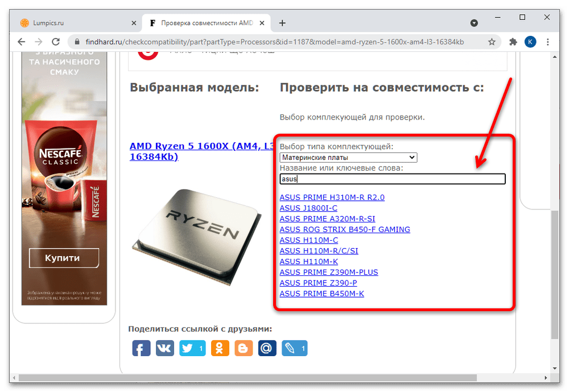
Task: Share via the Mail.ru @ icon
Action: (267, 348)
